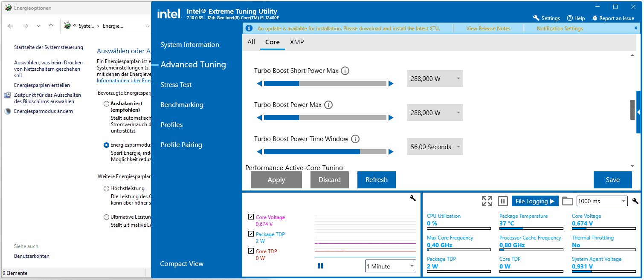Open View Release Notes link
This screenshot has width=644, height=280.
point(488,29)
